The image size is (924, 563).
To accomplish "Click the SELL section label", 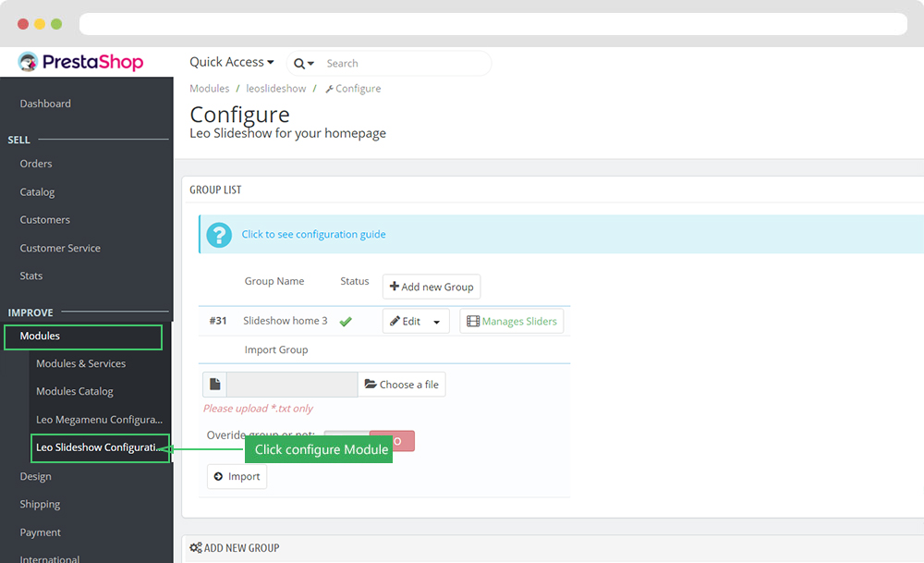I will coord(18,140).
